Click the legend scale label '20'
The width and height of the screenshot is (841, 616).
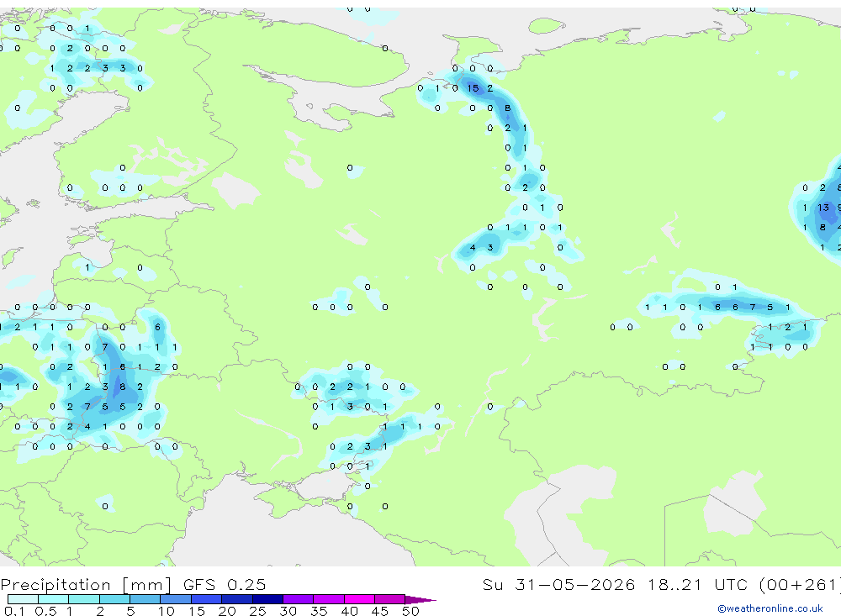227,611
